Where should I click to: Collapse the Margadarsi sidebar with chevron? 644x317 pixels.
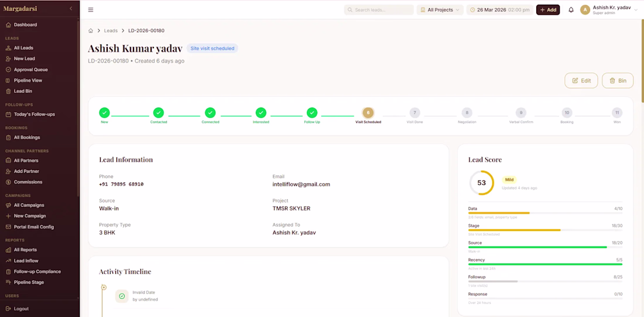(x=71, y=9)
